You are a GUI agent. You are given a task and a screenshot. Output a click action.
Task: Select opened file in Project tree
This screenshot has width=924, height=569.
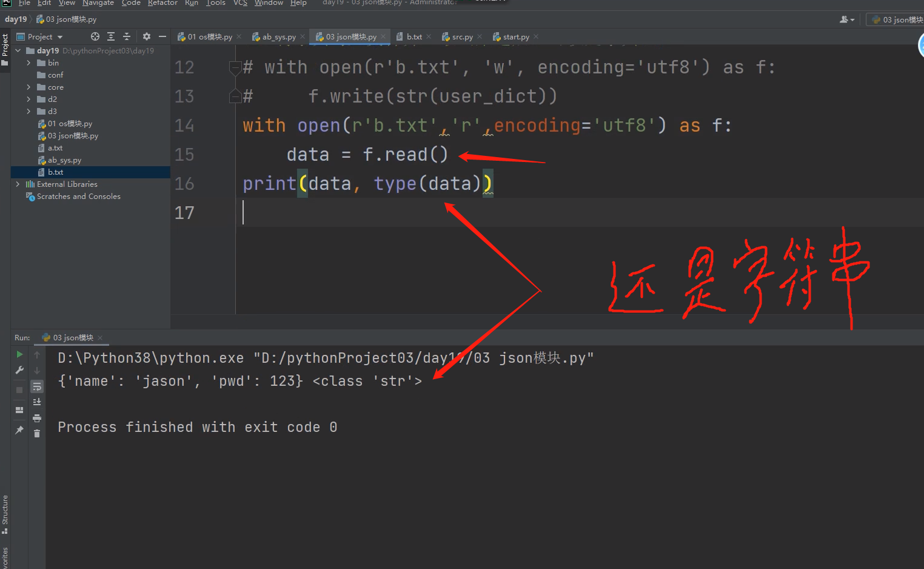click(x=95, y=37)
